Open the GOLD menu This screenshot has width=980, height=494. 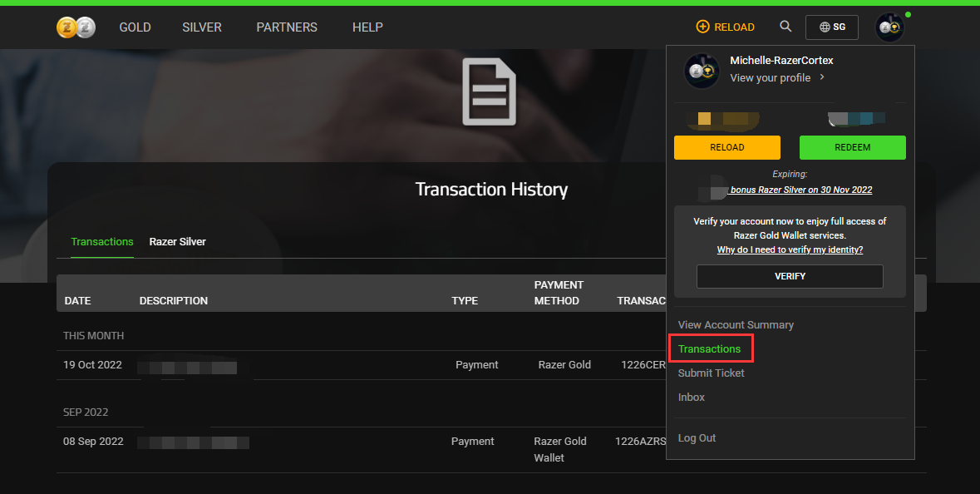click(x=135, y=27)
